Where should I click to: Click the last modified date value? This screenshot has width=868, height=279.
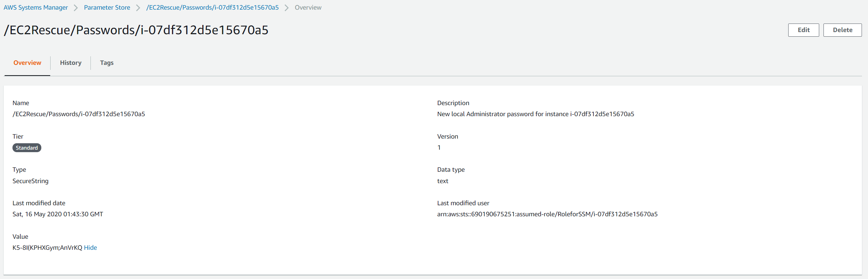point(58,214)
